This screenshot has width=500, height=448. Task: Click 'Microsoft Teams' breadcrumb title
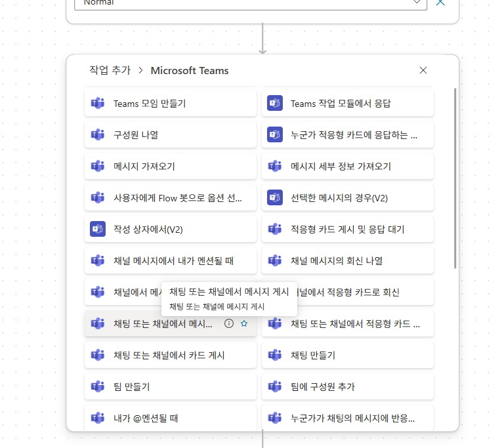tap(190, 70)
